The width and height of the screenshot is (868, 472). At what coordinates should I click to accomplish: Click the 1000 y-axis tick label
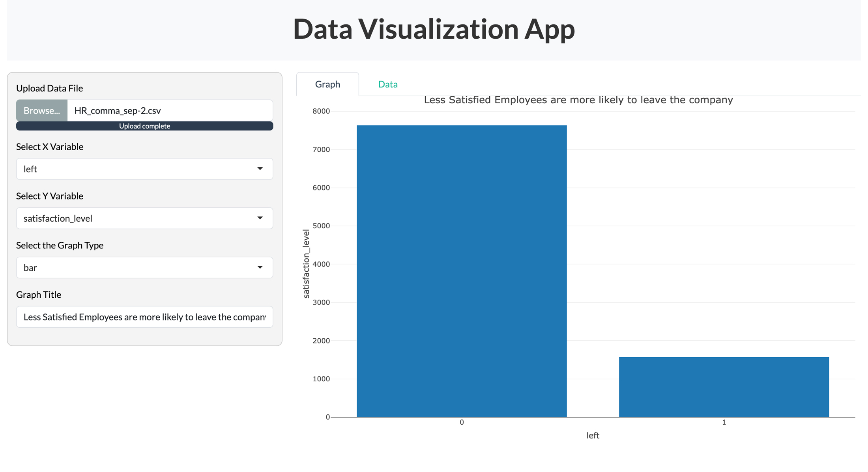(321, 379)
